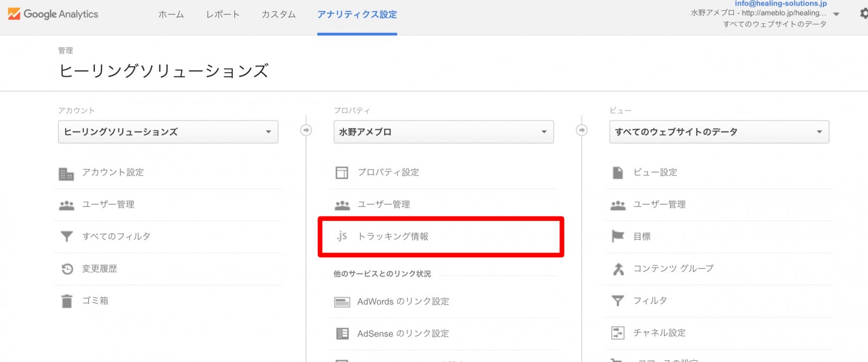Open account ユーザー管理 link
Image resolution: width=868 pixels, height=362 pixels.
pos(108,205)
